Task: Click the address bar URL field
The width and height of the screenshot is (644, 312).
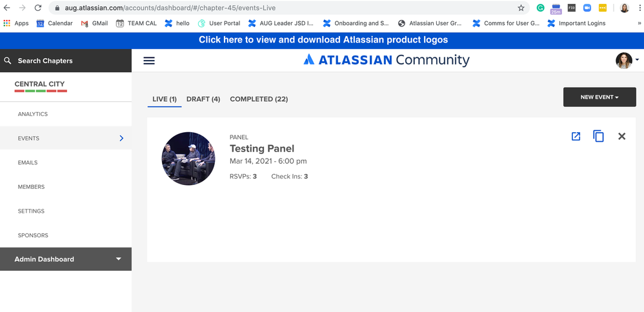Action: point(288,8)
